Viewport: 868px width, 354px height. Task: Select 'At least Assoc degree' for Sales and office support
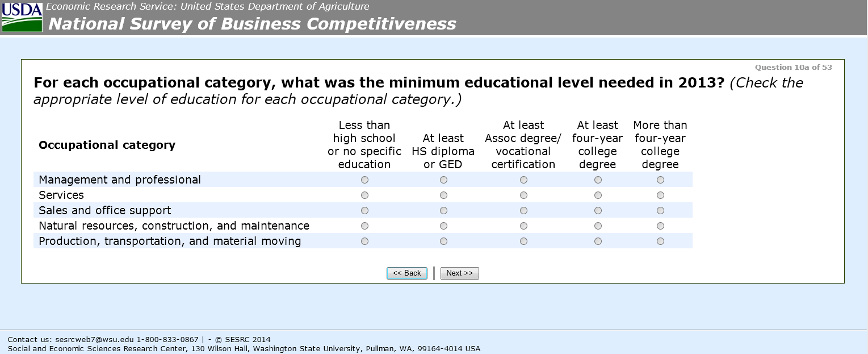coord(523,211)
